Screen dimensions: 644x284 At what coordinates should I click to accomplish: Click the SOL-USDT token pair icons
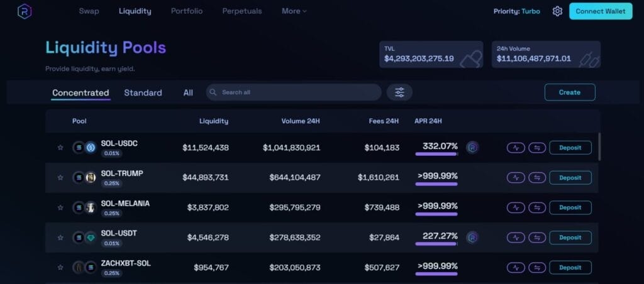[x=85, y=238]
